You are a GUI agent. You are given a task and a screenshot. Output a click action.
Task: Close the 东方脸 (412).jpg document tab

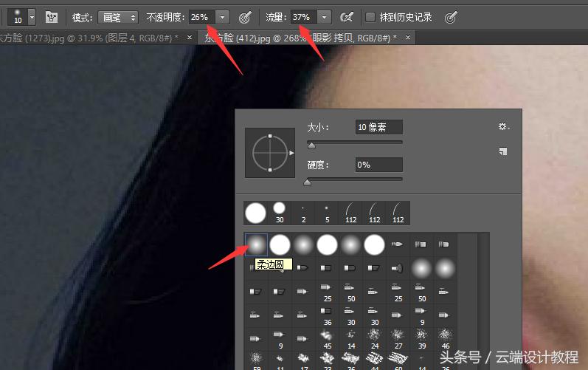tap(408, 38)
